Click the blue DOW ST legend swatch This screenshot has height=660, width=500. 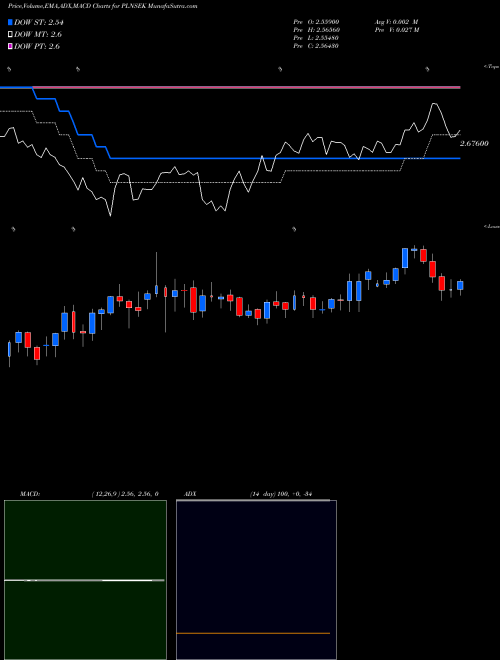click(10, 22)
